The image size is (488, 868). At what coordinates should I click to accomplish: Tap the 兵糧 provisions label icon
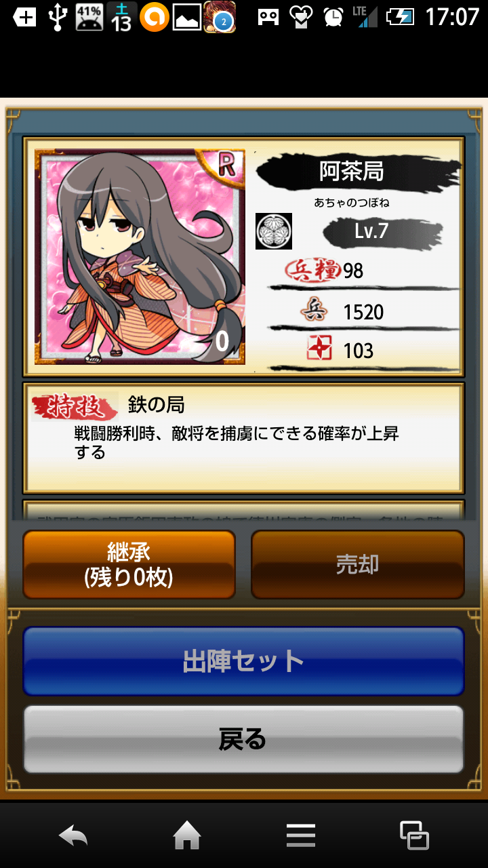(313, 271)
